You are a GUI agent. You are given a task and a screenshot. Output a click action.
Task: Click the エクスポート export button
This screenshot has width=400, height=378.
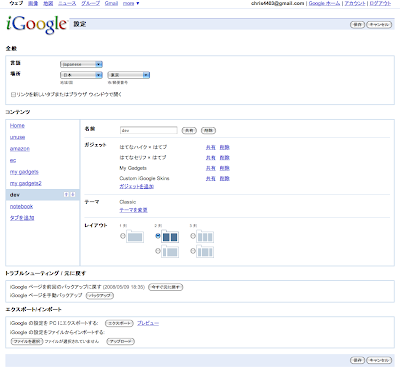coord(119,323)
